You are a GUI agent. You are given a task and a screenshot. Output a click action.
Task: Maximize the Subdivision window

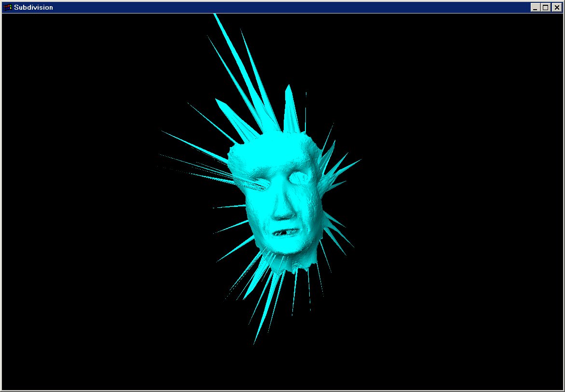pos(545,7)
